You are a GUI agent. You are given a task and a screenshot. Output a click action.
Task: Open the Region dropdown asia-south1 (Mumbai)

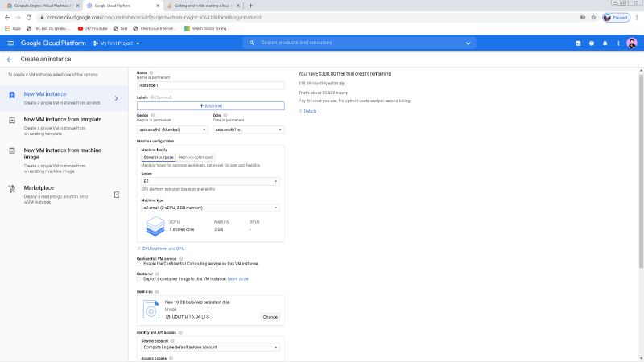coord(172,130)
